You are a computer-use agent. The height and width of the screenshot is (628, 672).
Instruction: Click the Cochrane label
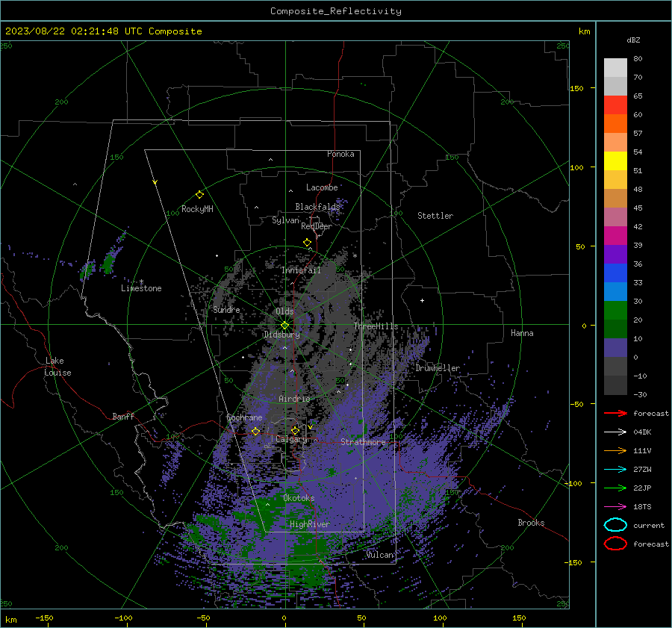(244, 417)
